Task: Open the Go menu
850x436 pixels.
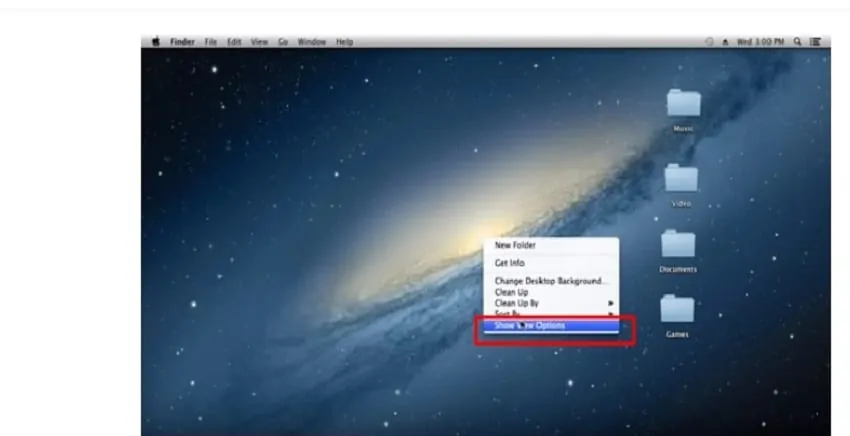Action: 283,42
